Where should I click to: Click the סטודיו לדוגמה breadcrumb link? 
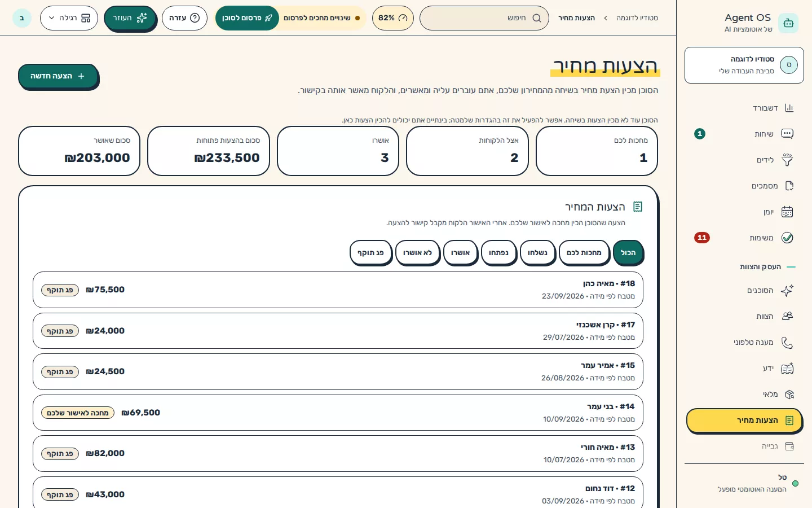coord(637,18)
